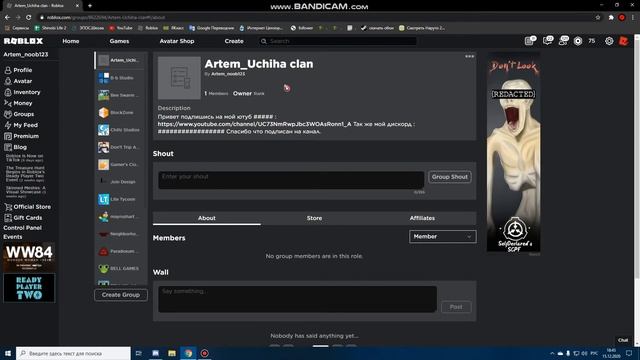Screen dimensions: 640x360
Task: Focus the wall Say something field
Action: (298, 299)
